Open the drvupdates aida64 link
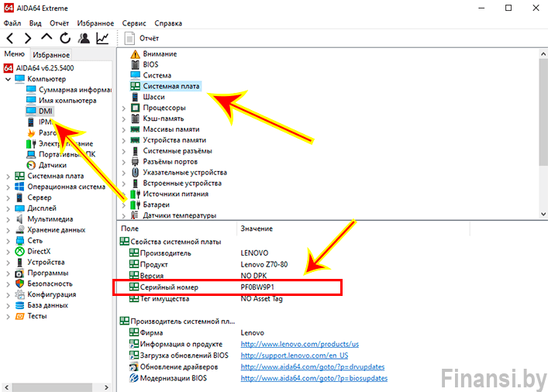Viewport: 548px width, 392px height. [x=312, y=367]
